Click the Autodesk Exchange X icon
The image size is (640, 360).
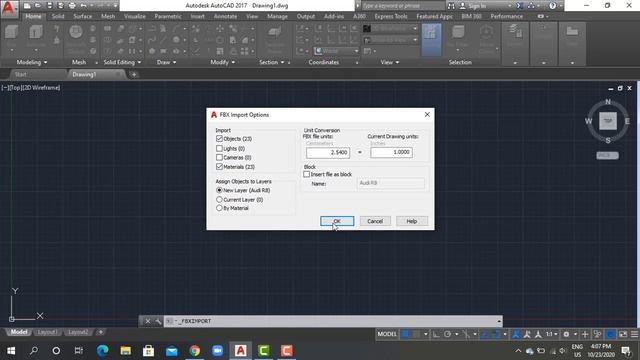tap(520, 6)
